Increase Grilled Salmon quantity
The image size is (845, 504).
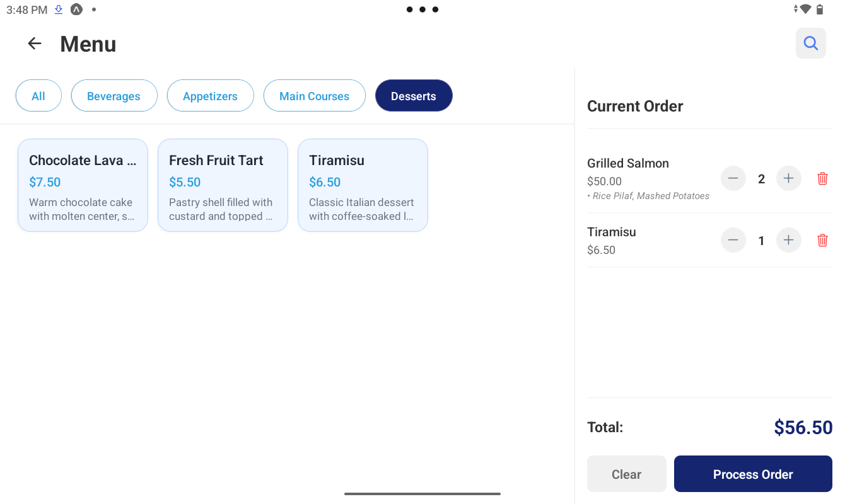pyautogui.click(x=788, y=179)
